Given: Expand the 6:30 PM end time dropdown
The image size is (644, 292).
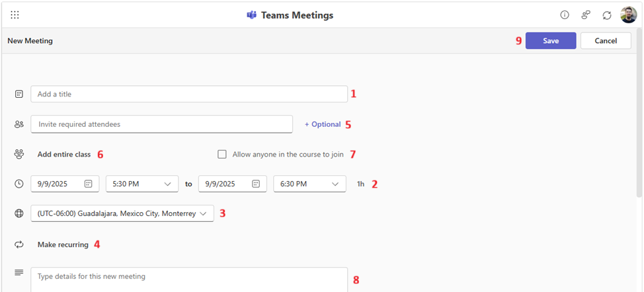Looking at the screenshot, I should coord(309,184).
